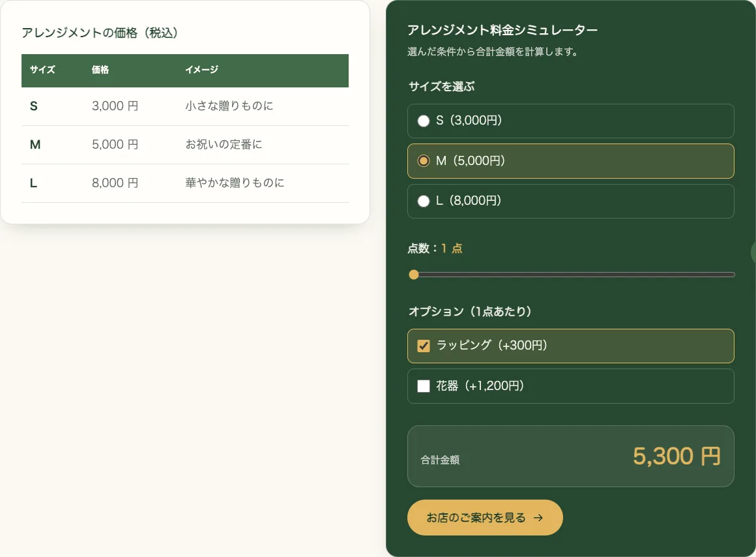
Task: Click the サイズ column header
Action: pos(42,70)
